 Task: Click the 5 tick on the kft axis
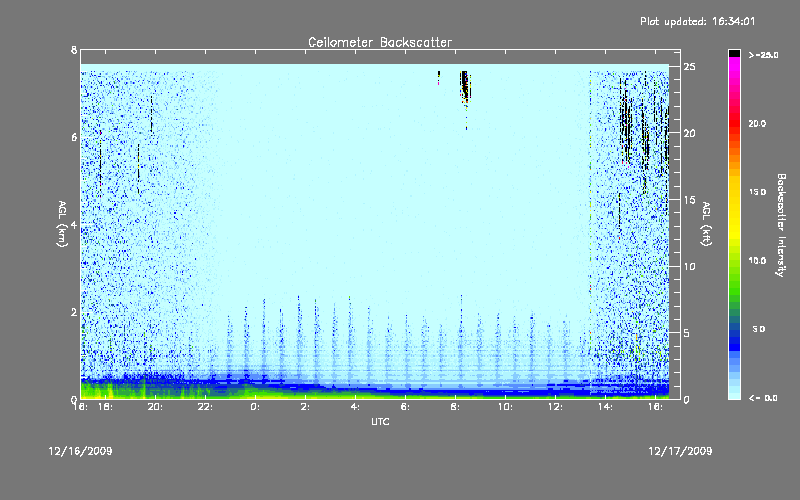click(687, 333)
